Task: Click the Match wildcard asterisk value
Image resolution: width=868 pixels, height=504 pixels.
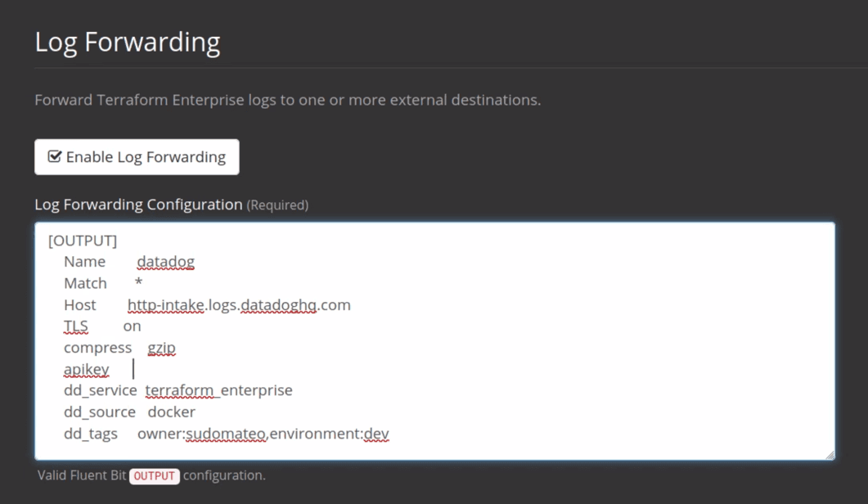Action: point(137,282)
